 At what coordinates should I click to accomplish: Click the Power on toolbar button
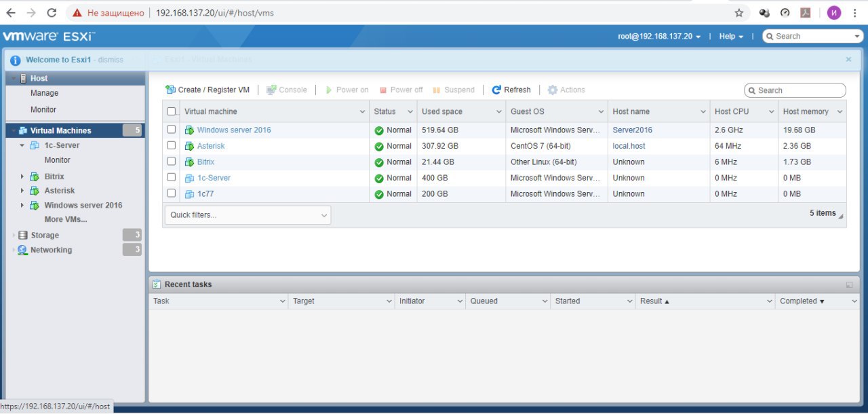pos(347,90)
